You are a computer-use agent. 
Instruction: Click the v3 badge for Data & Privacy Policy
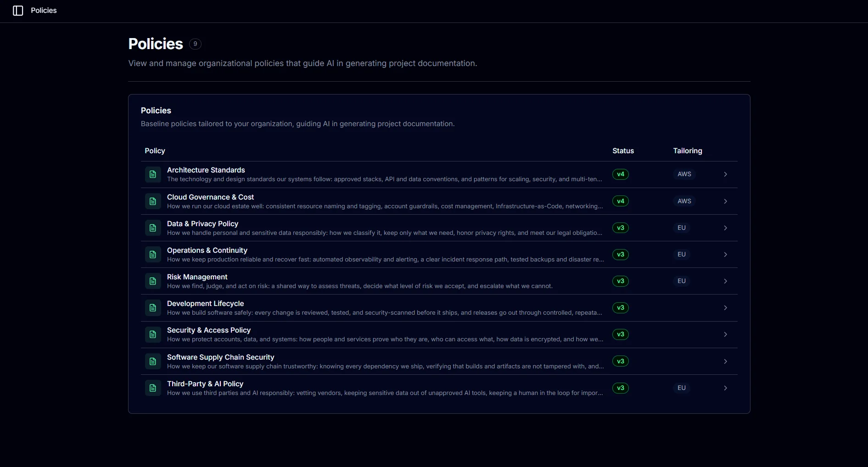(x=621, y=228)
